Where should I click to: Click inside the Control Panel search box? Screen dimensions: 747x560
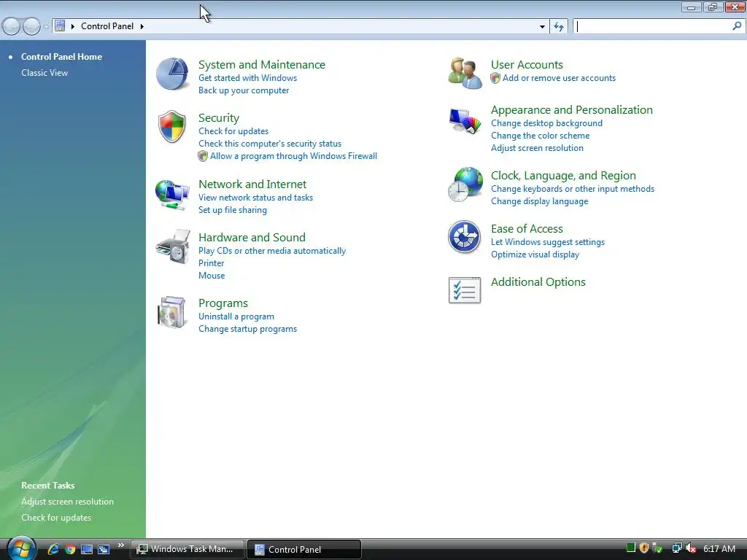pyautogui.click(x=653, y=26)
